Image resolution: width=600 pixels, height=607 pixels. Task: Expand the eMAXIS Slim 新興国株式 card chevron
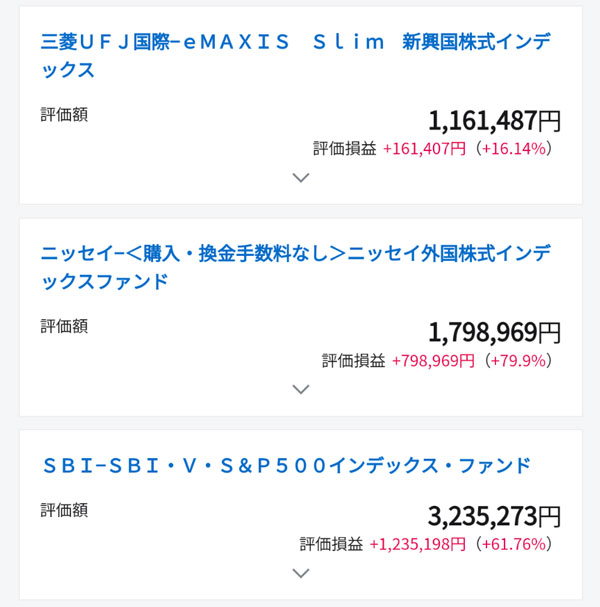(300, 178)
